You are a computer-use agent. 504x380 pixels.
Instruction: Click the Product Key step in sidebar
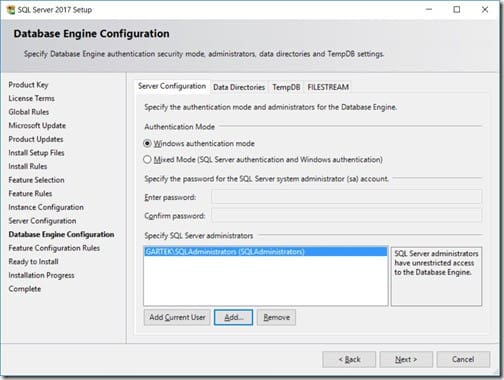28,85
